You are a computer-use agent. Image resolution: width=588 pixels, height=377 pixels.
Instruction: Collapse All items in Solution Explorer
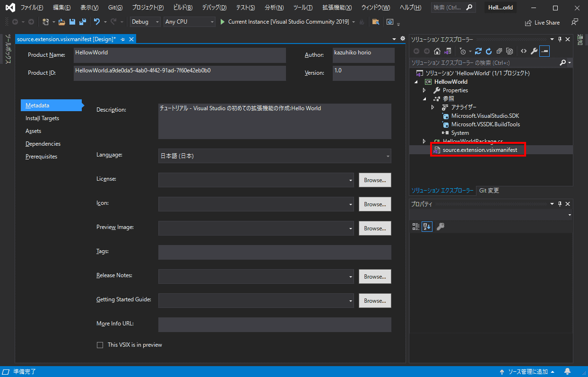[499, 51]
